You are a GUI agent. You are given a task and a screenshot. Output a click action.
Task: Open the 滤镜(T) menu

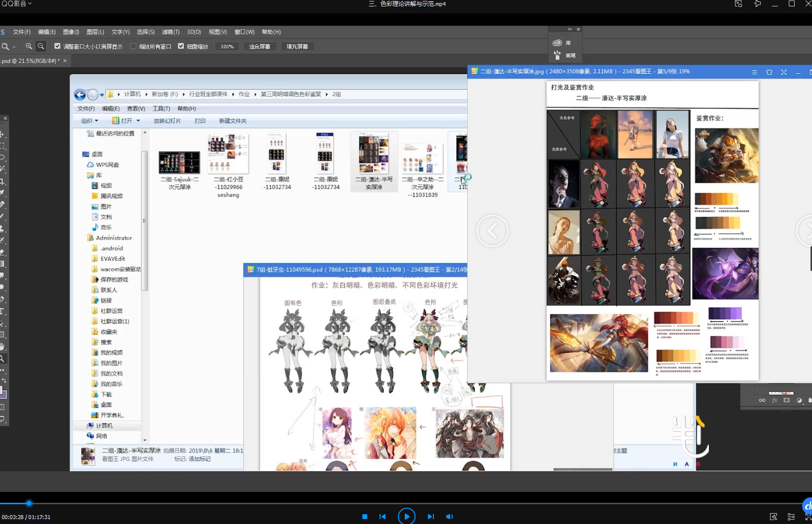[171, 32]
